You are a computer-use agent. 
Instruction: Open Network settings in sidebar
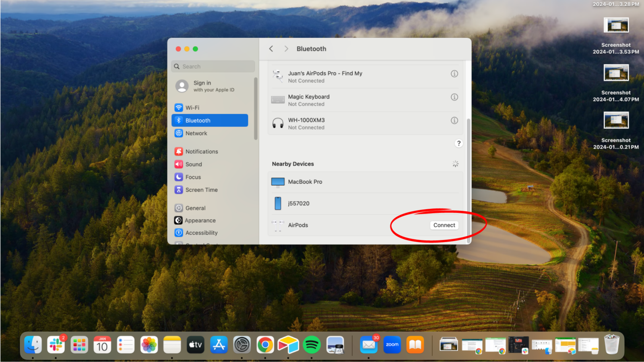(x=210, y=133)
